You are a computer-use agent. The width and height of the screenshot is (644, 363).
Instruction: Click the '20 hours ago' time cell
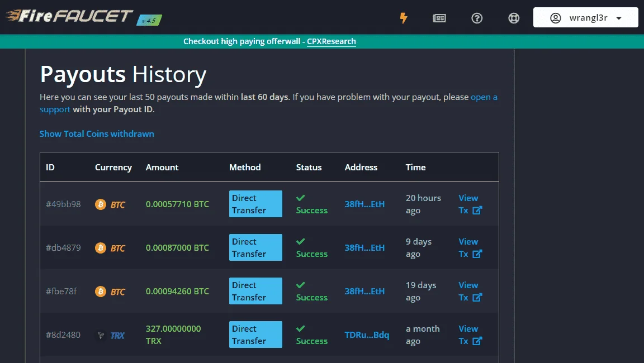point(423,204)
